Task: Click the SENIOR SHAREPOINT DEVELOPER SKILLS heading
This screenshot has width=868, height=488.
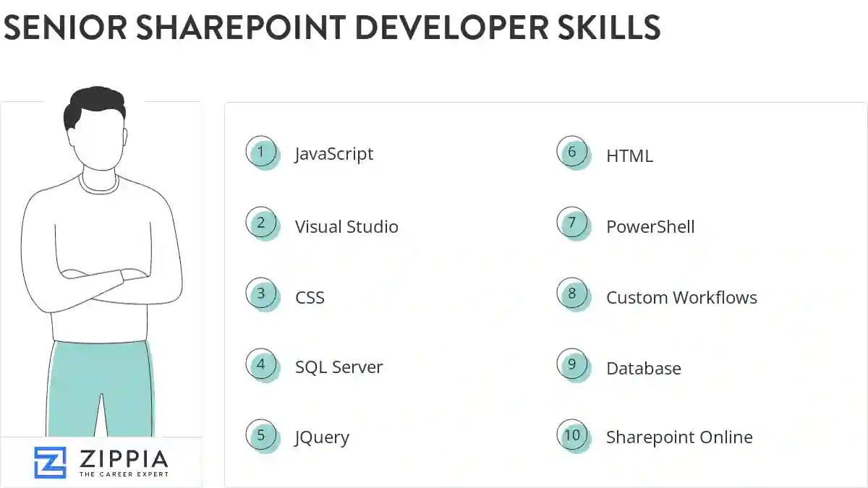Action: click(x=332, y=28)
